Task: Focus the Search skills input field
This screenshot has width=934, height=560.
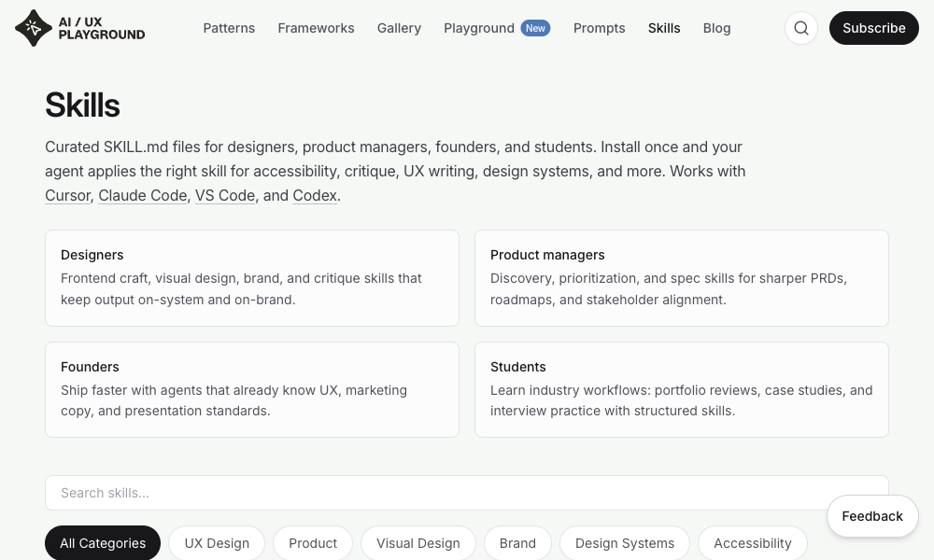Action: [466, 493]
